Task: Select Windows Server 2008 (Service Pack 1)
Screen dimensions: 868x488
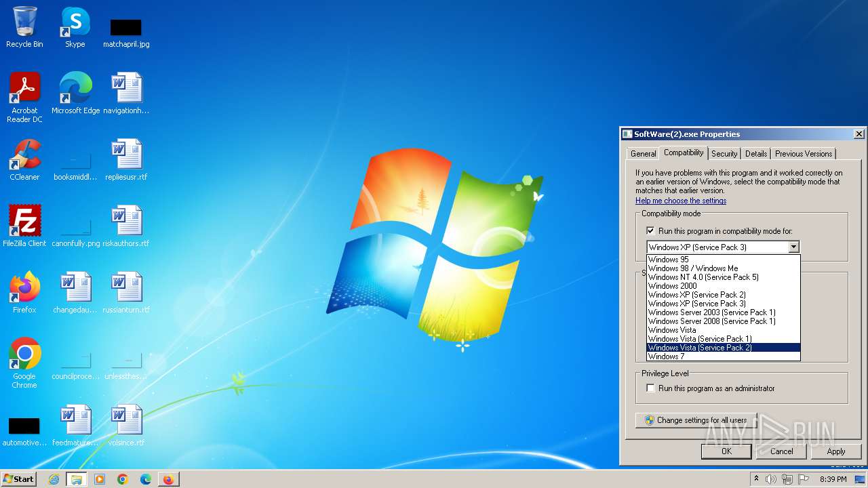Action: pyautogui.click(x=723, y=321)
